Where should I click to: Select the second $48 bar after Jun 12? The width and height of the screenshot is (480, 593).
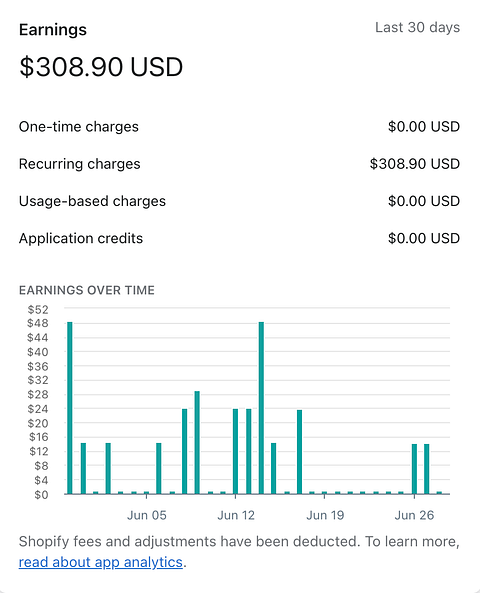pos(261,408)
